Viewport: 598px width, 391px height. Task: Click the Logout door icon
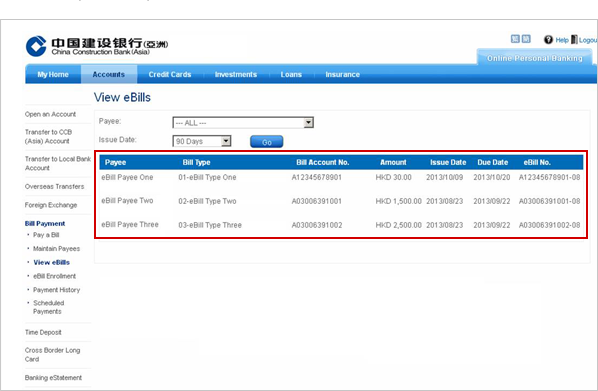click(x=574, y=39)
